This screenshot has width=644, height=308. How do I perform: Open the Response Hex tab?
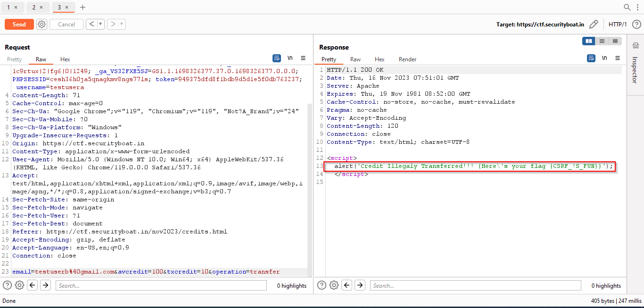380,59
